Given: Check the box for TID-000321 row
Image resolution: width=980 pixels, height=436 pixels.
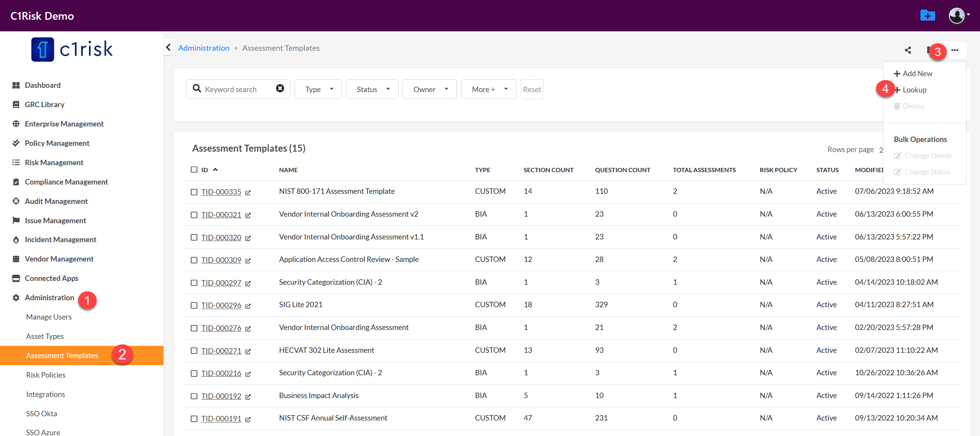Looking at the screenshot, I should [194, 215].
